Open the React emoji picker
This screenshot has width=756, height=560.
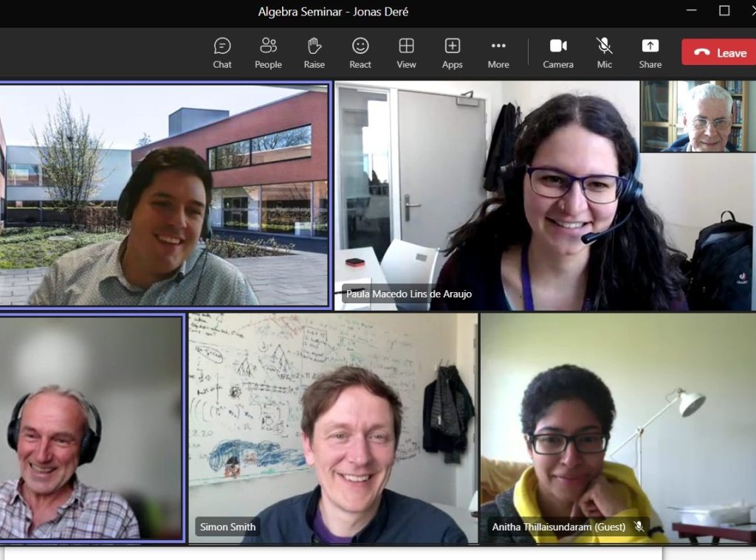pos(360,53)
